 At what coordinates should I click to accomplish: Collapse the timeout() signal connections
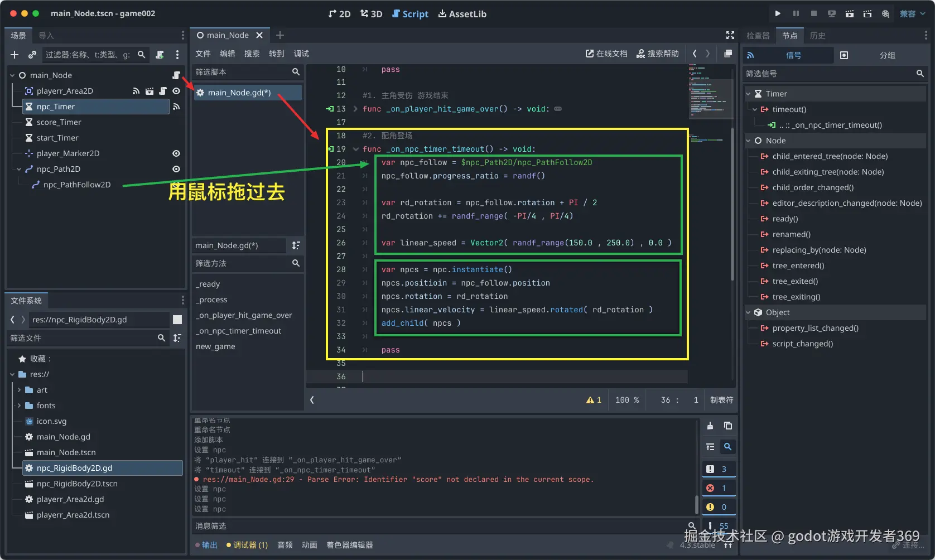pos(755,109)
